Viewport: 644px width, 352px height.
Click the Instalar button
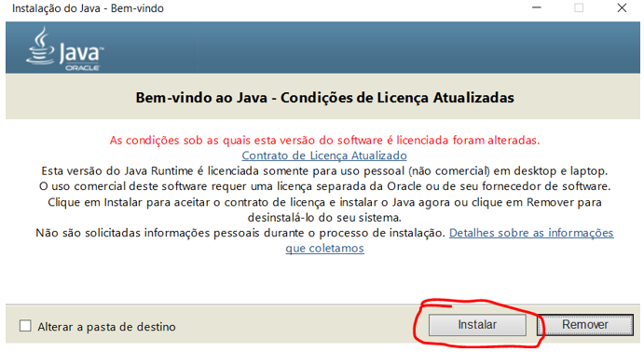click(477, 325)
